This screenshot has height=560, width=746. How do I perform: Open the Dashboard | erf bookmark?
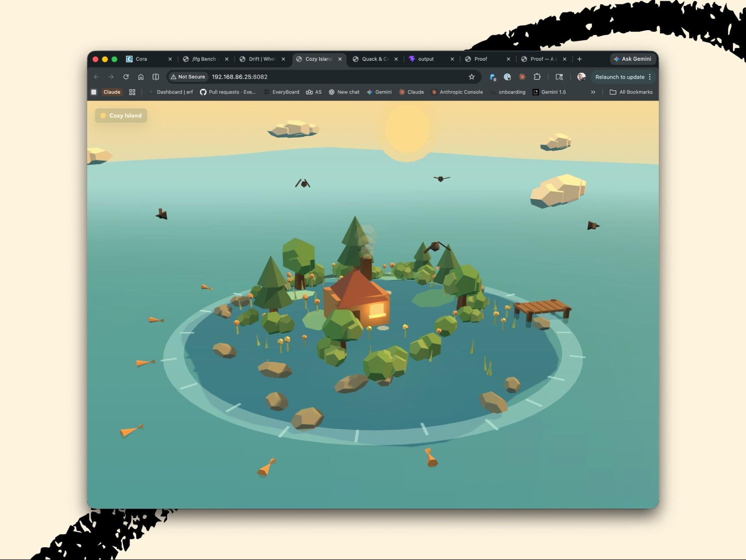(171, 92)
